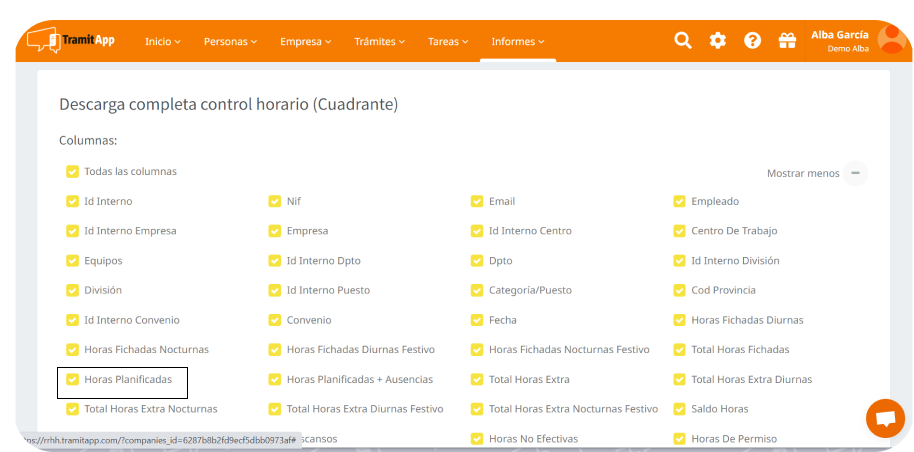Toggle the Horas Planificadas checkbox
This screenshot has height=452, width=914.
(x=72, y=380)
